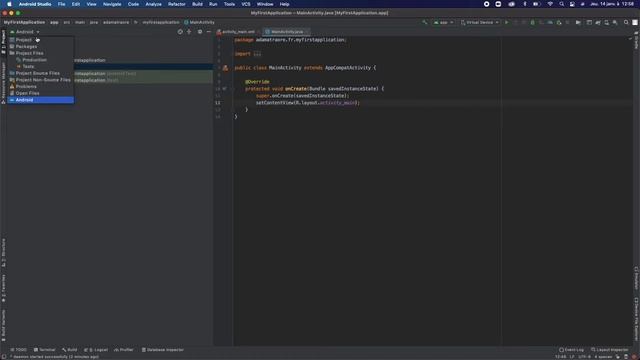Open project panel gear settings
The width and height of the screenshot is (640, 360).
[x=200, y=31]
